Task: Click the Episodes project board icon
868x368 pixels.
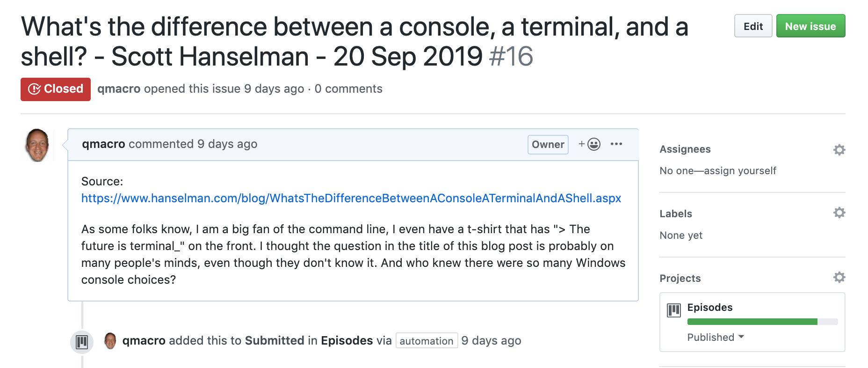Action: [674, 310]
